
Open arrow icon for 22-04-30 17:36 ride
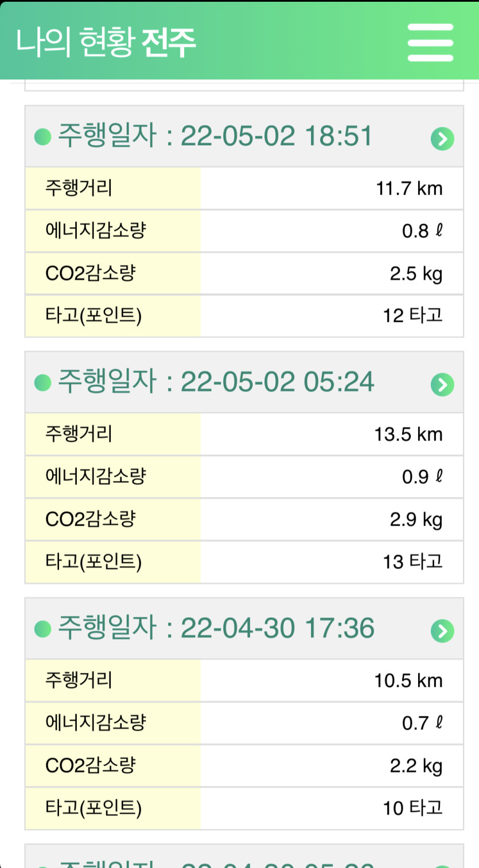(442, 630)
